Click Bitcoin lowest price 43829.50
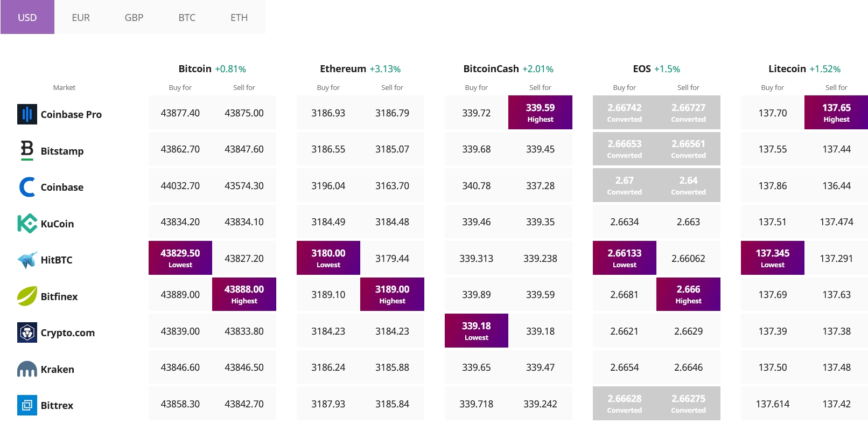 coord(180,258)
